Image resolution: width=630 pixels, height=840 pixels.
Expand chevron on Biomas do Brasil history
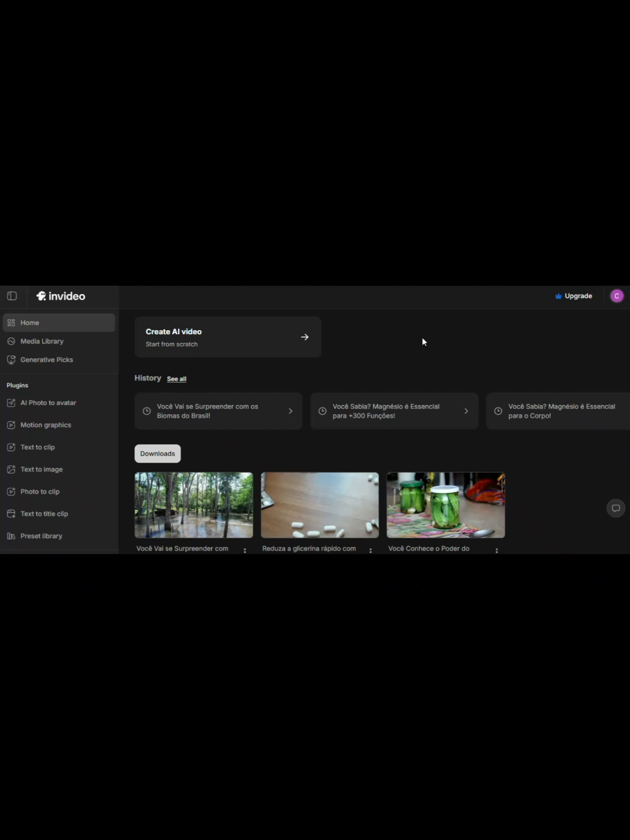[290, 411]
